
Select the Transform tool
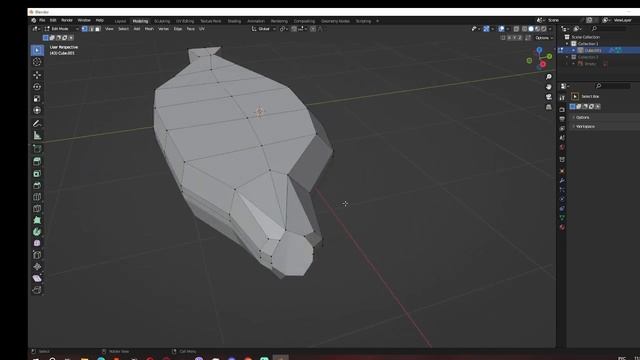coord(37,110)
